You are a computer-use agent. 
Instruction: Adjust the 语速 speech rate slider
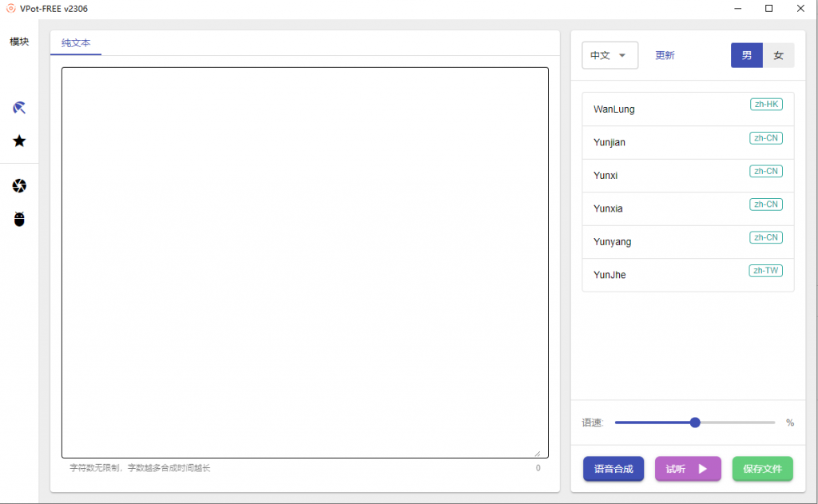pos(694,422)
